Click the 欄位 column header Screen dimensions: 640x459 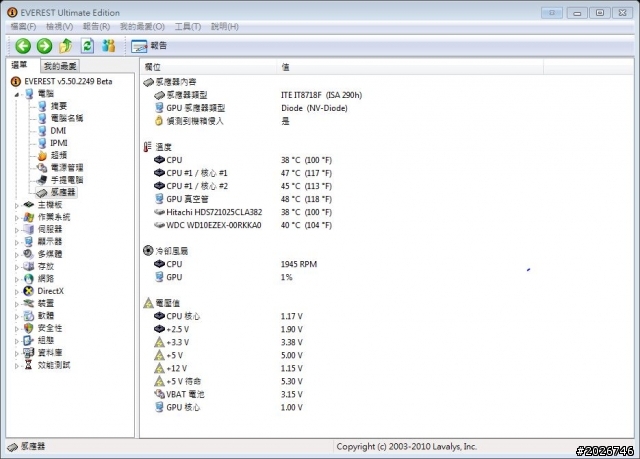209,67
